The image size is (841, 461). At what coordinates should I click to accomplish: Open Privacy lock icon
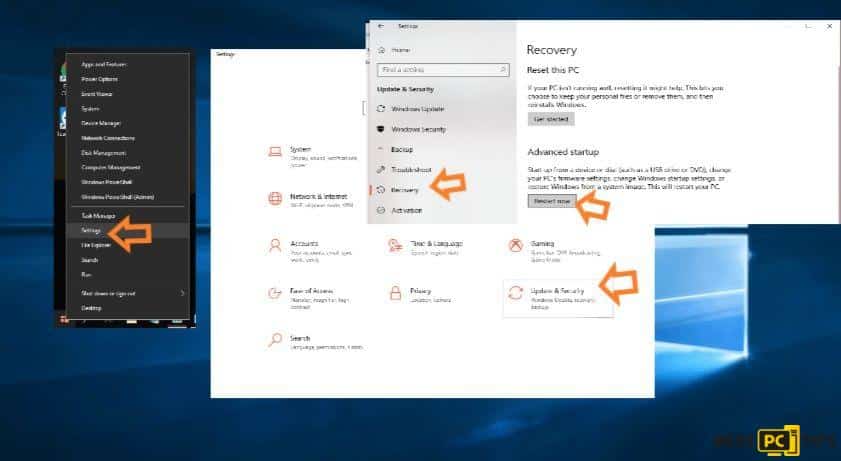pyautogui.click(x=395, y=293)
